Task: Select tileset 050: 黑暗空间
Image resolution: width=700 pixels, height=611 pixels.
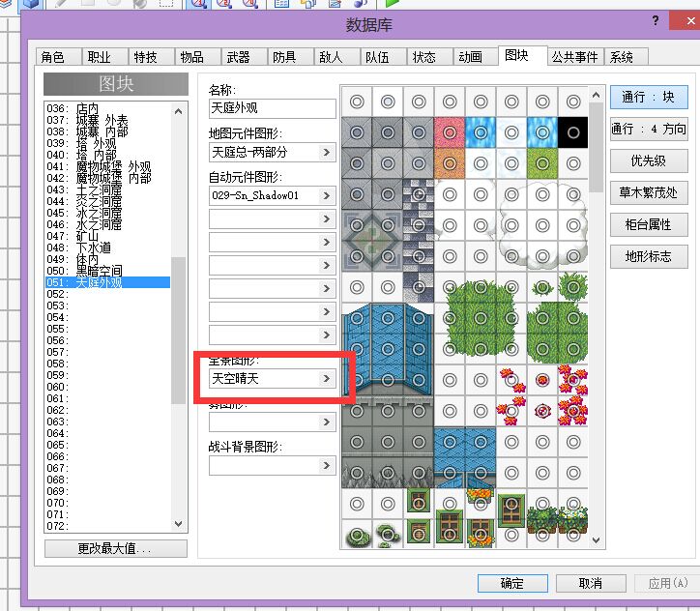Action: click(107, 271)
